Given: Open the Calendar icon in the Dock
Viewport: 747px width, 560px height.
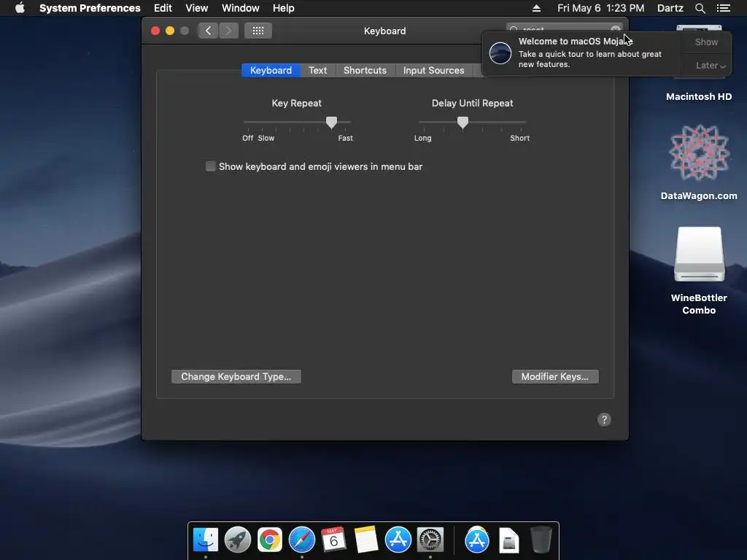Looking at the screenshot, I should coord(333,540).
